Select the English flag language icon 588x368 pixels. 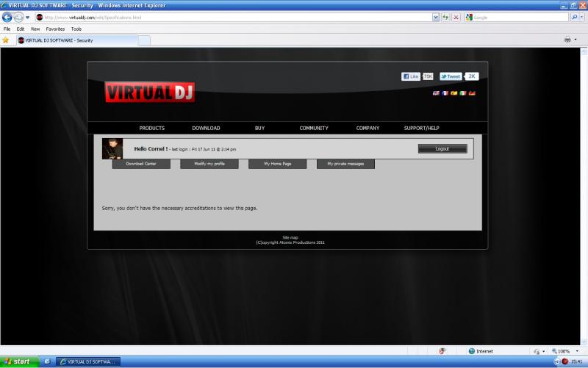point(436,93)
